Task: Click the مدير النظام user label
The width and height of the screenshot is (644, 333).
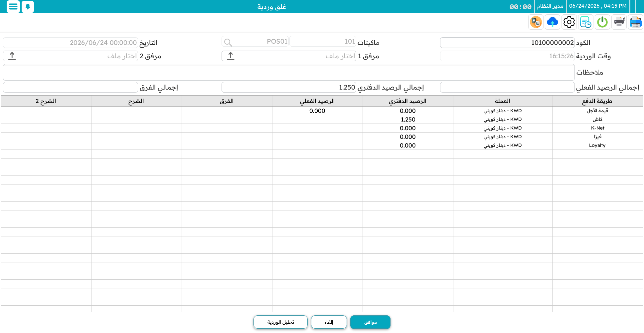Action: point(550,6)
